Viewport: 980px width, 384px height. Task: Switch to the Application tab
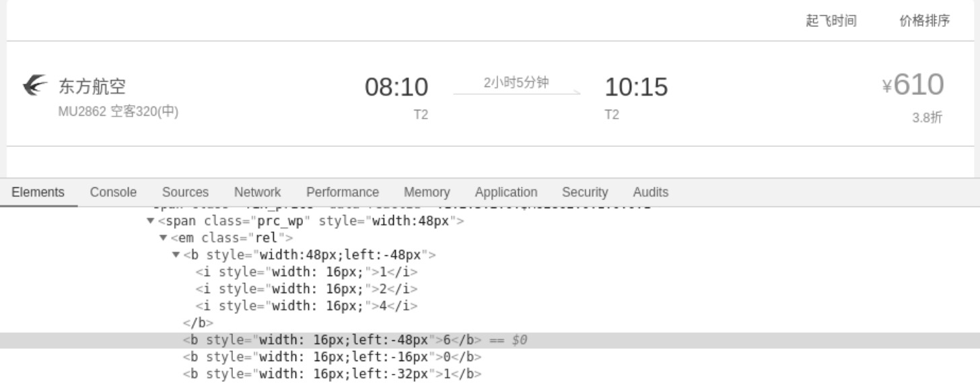click(x=505, y=193)
